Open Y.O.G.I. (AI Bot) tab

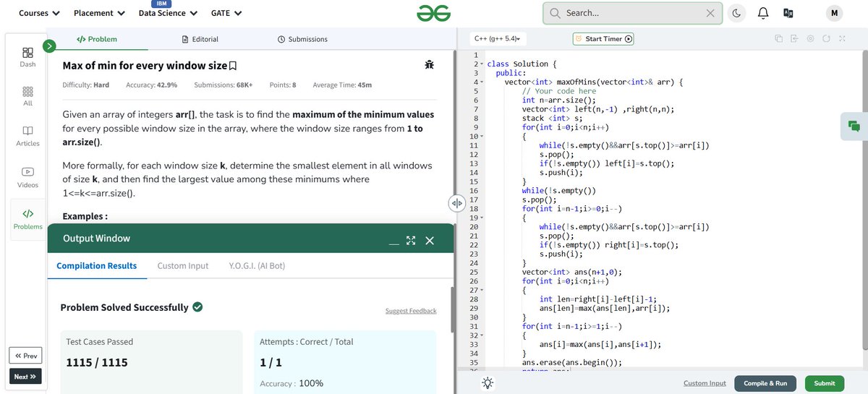[x=257, y=266]
